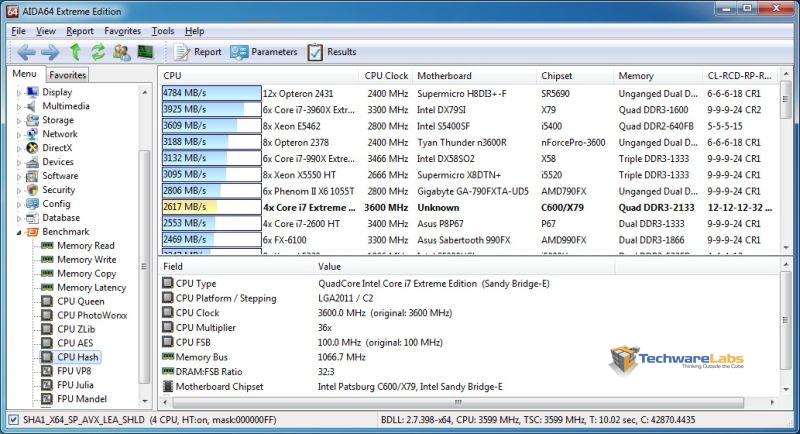Open the Results toolbar button

tap(332, 52)
